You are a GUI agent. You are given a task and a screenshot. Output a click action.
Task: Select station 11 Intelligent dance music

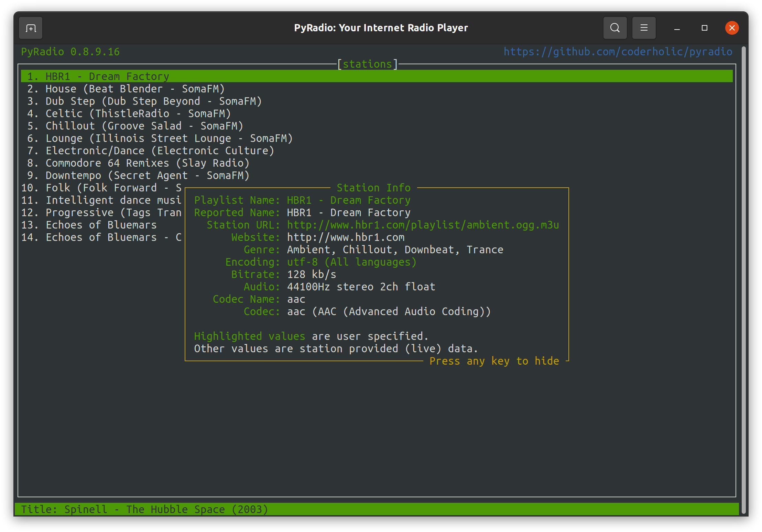coord(101,200)
